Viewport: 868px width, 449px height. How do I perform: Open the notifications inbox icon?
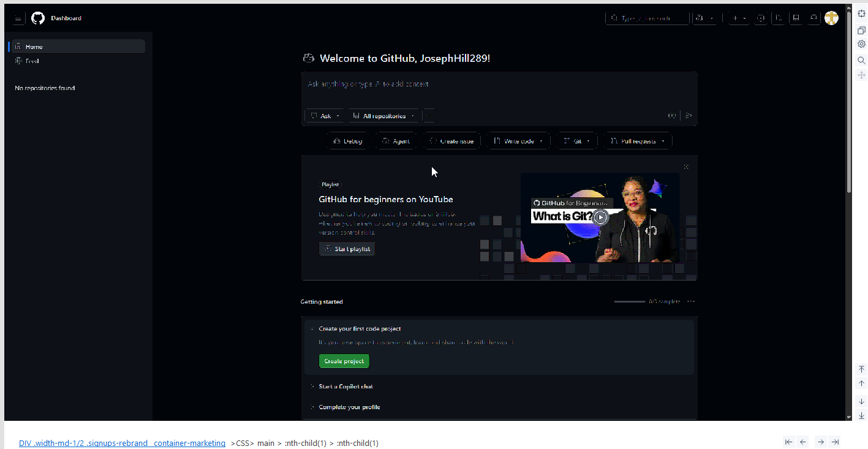tap(813, 18)
